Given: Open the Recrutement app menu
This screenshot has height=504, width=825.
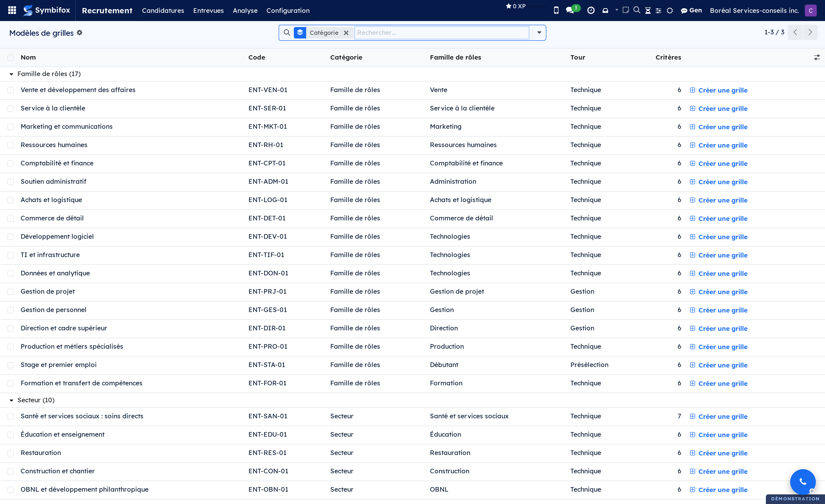Looking at the screenshot, I should [107, 10].
